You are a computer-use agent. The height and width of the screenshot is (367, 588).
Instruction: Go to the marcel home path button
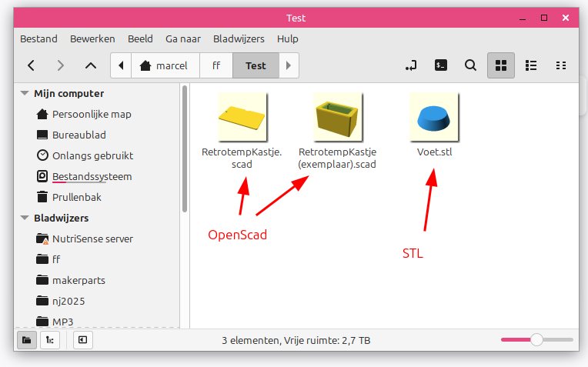(165, 66)
